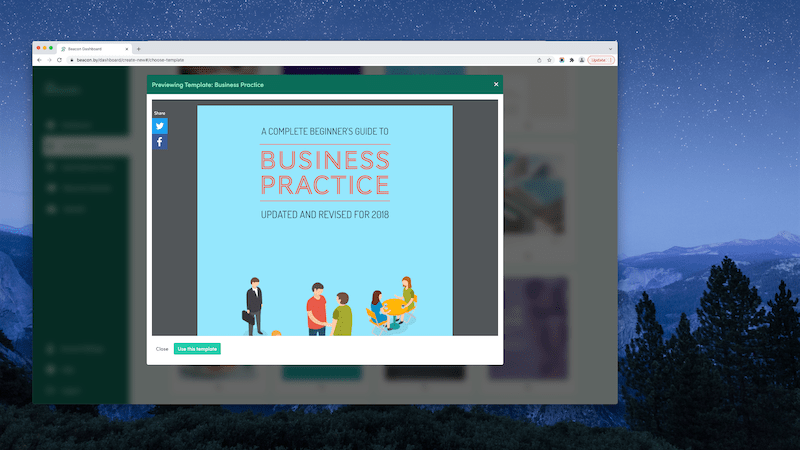Open the browser three-dot menu

pos(610,60)
